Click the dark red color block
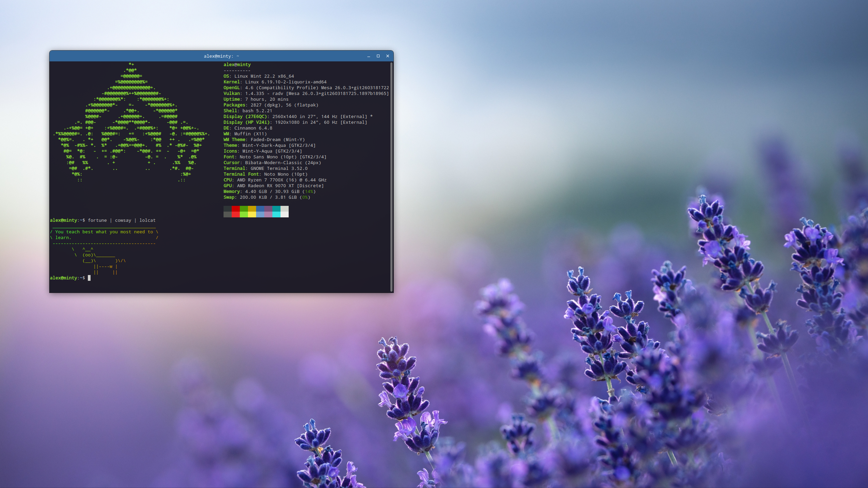 tap(235, 209)
